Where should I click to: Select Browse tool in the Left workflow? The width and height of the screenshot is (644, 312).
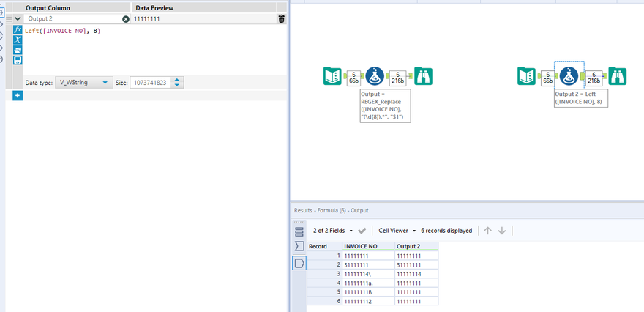[618, 76]
